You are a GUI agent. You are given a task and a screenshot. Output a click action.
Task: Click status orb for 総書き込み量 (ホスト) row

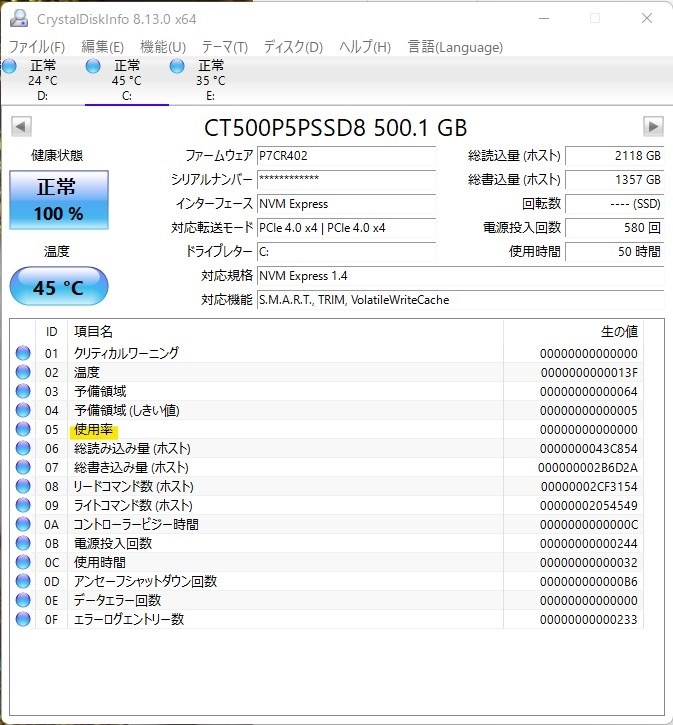pyautogui.click(x=23, y=467)
